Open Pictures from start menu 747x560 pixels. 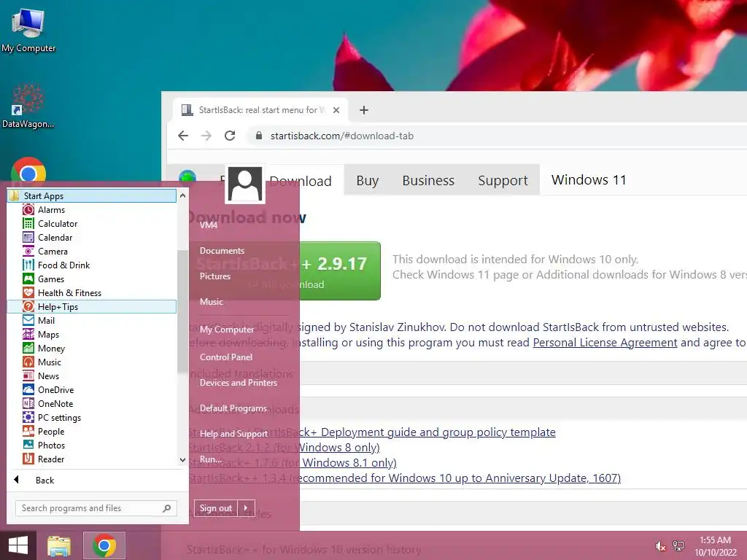(215, 276)
